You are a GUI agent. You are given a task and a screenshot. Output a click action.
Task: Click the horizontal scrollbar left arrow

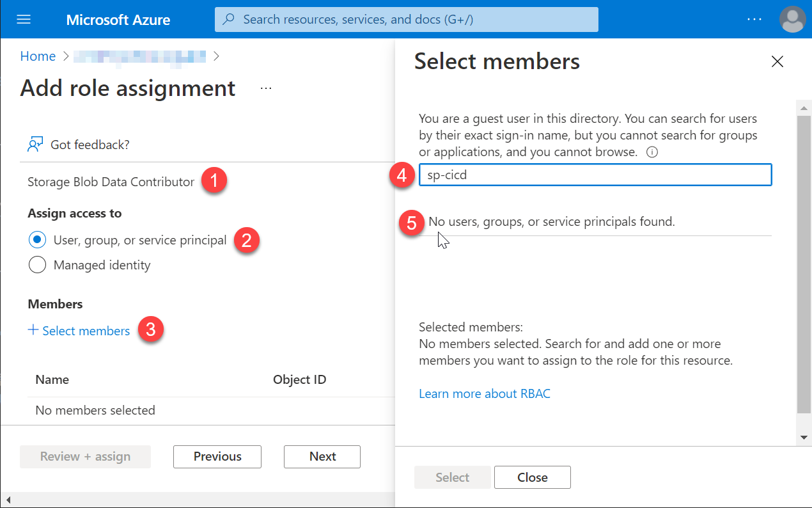click(x=8, y=500)
